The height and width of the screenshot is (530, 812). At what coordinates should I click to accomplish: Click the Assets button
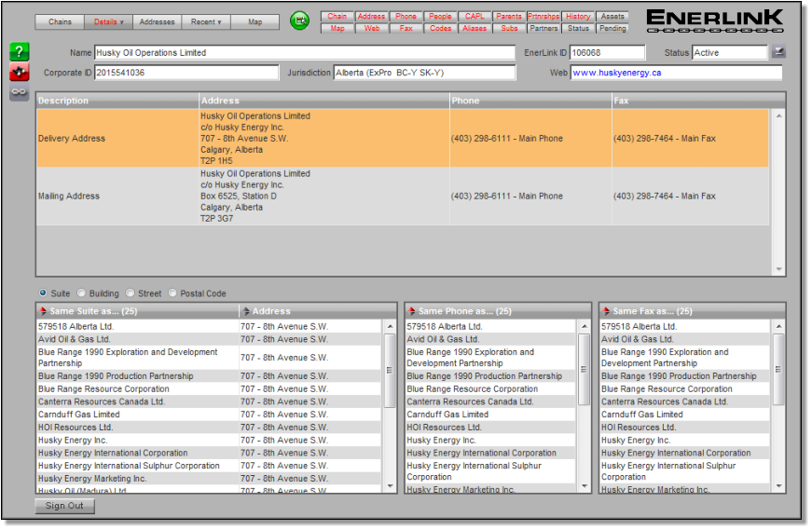[612, 16]
